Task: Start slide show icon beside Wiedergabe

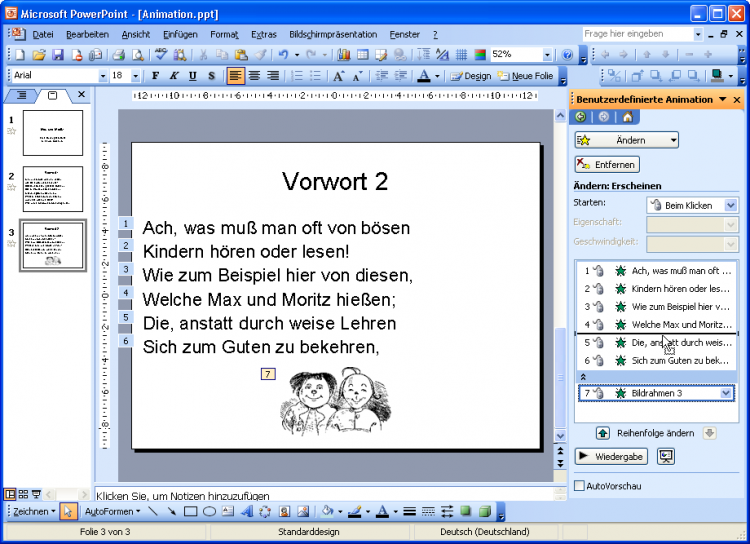Action: (x=665, y=456)
